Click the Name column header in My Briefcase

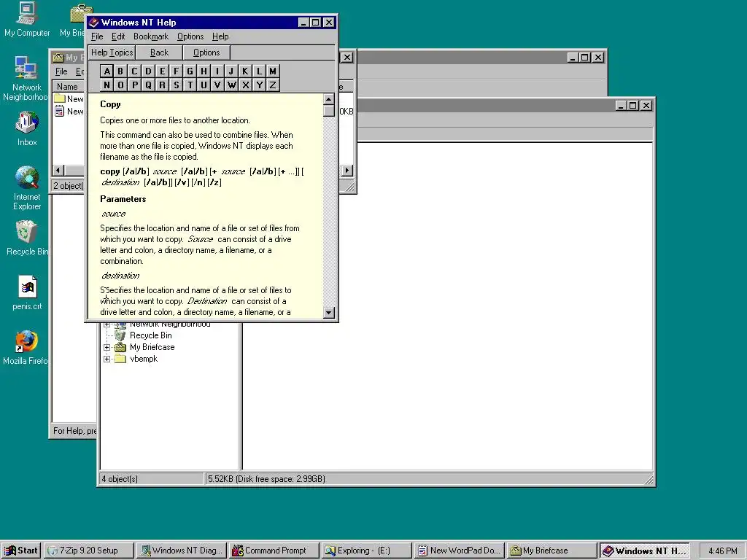[x=68, y=87]
